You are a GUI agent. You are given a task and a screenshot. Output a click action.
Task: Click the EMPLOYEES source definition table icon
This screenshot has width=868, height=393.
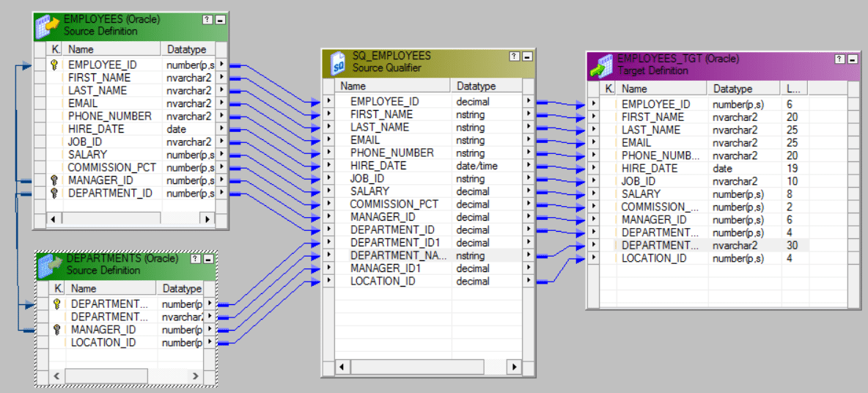click(x=47, y=26)
